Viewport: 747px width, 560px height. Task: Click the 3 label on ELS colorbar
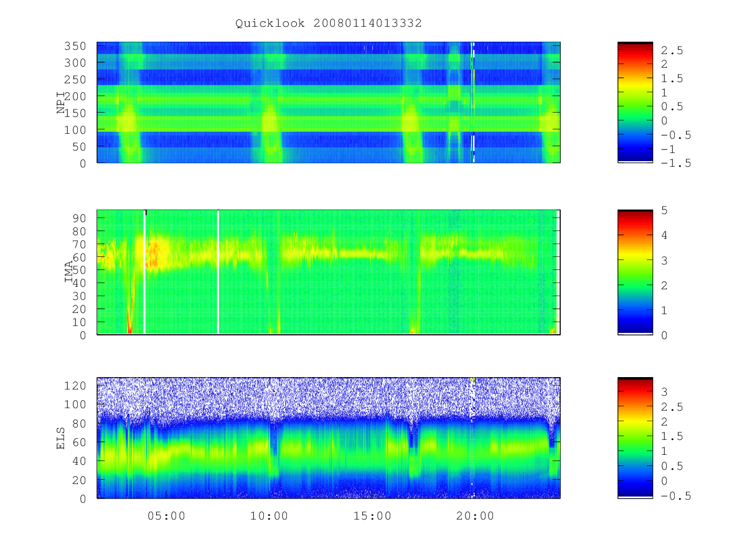tap(664, 392)
